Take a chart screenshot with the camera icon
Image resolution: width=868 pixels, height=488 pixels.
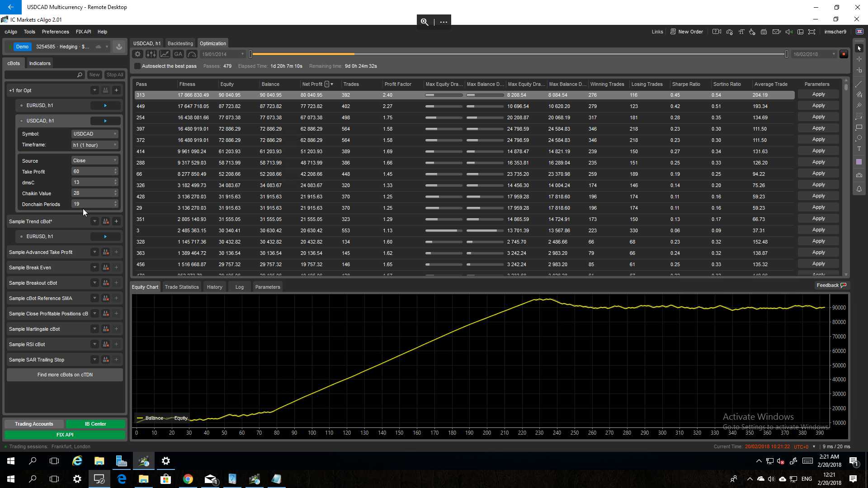859,175
